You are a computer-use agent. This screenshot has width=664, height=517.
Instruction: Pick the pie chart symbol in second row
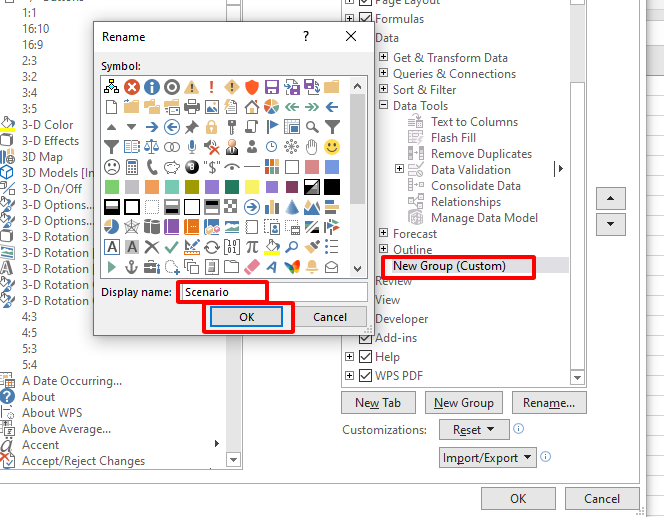pyautogui.click(x=271, y=107)
